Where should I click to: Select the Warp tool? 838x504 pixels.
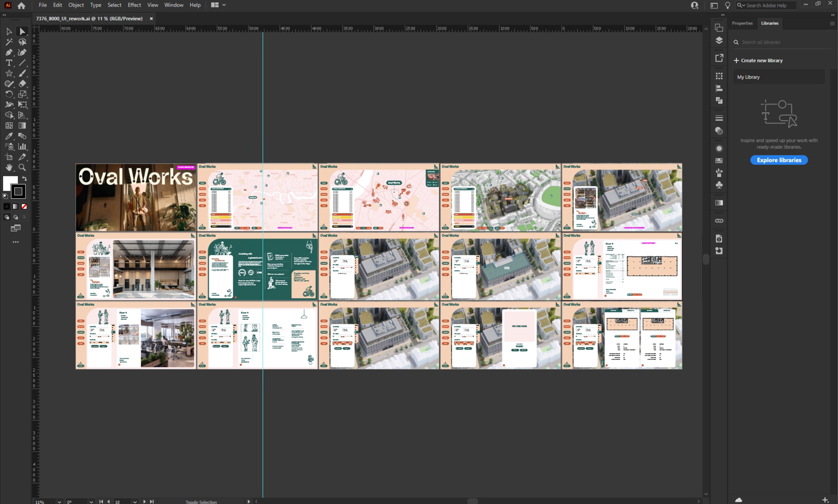pos(9,105)
